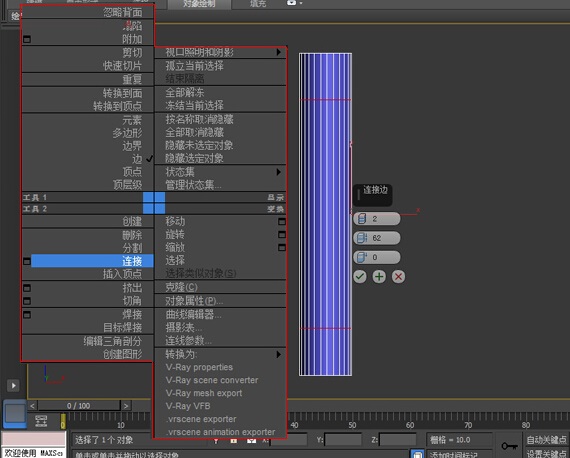Step the time slider forward with right arrow
Viewport: 570px width, 458px height.
pos(126,406)
